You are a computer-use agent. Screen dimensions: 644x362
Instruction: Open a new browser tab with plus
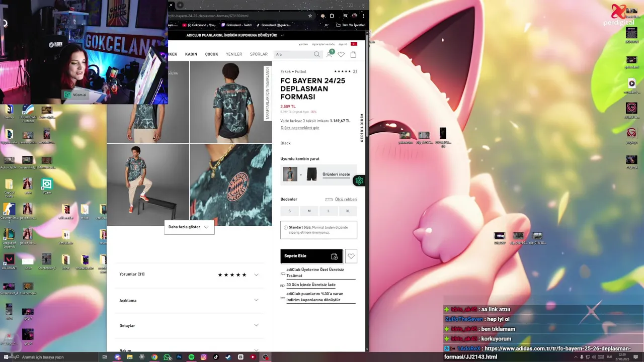180,5
